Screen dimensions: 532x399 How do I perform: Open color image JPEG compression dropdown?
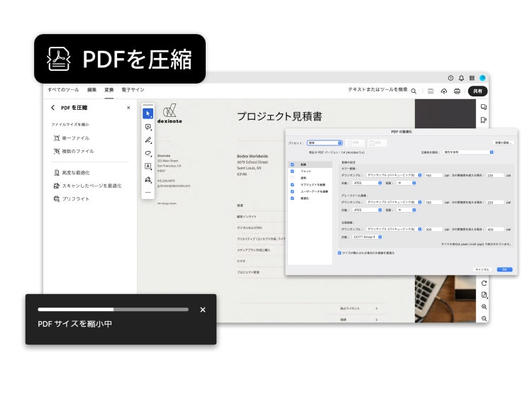(367, 183)
